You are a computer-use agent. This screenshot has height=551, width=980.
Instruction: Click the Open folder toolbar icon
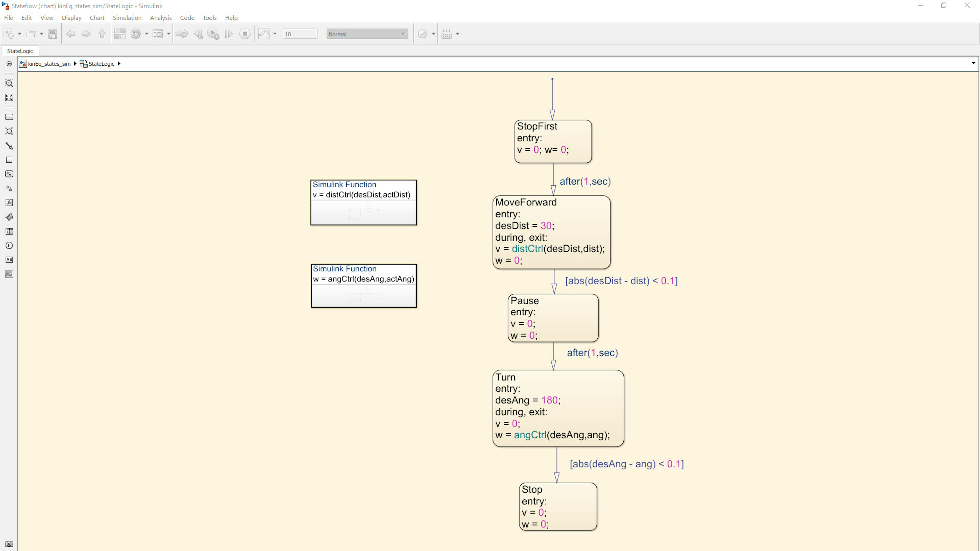(30, 34)
